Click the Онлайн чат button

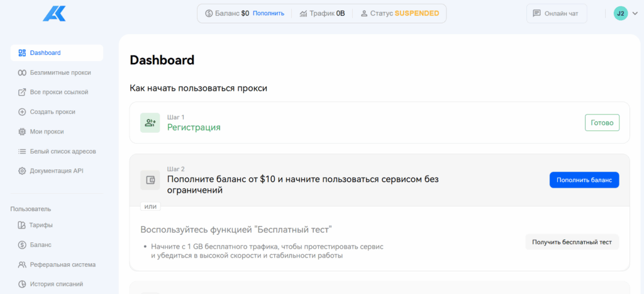pyautogui.click(x=557, y=14)
